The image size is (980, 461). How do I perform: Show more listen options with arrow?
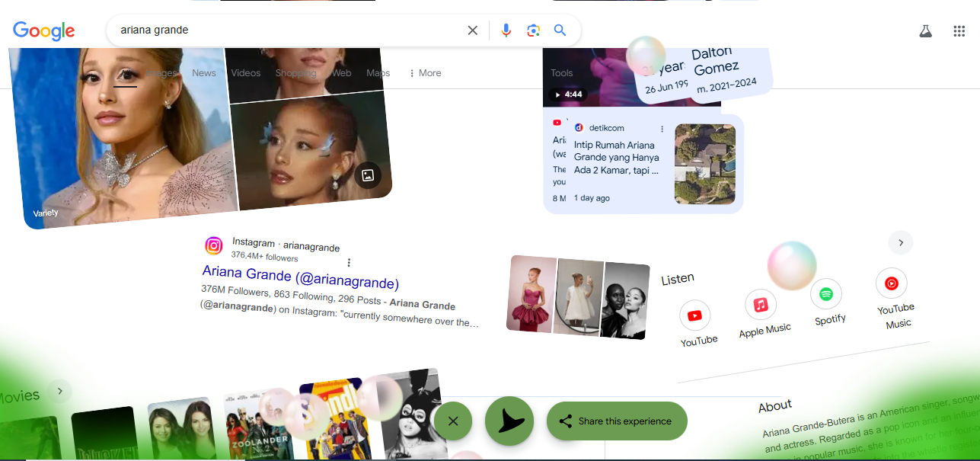coord(901,242)
